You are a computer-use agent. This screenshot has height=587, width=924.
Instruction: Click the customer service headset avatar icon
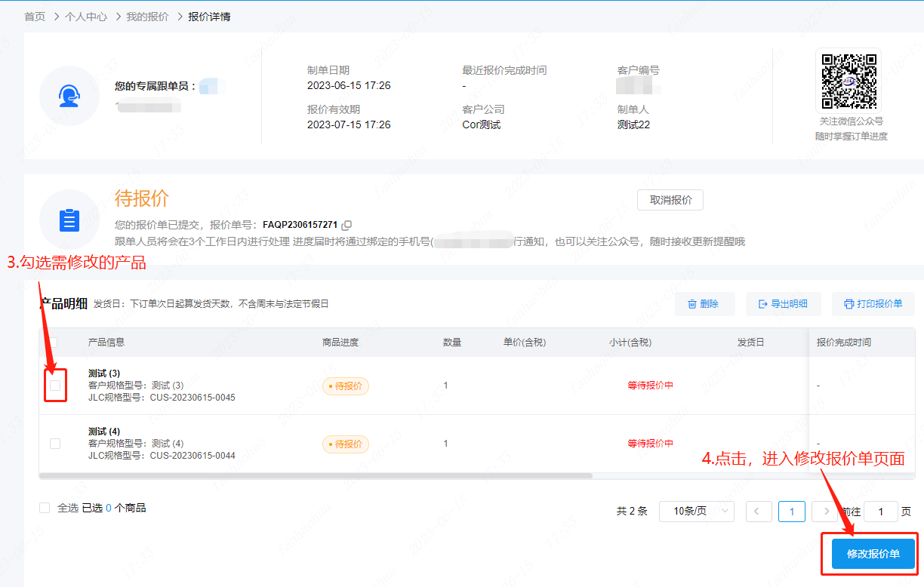point(69,96)
